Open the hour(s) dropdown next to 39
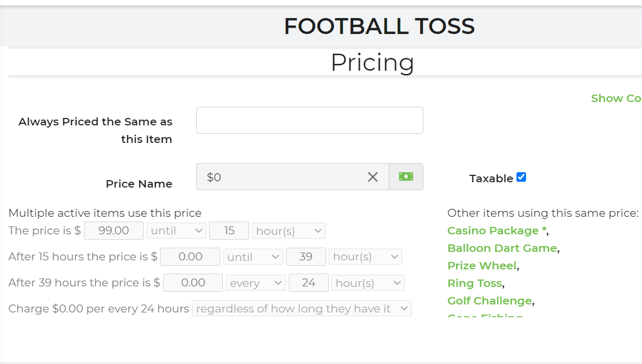This screenshot has width=642, height=364. coord(365,257)
